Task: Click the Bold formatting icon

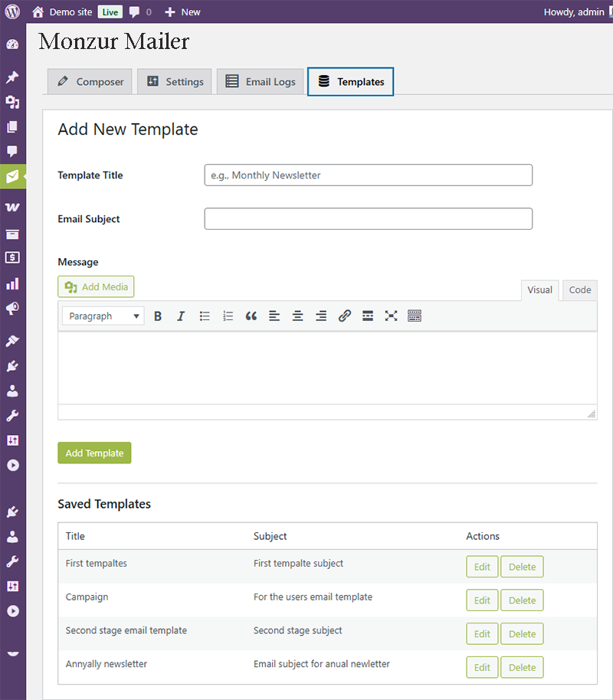Action: click(x=158, y=316)
